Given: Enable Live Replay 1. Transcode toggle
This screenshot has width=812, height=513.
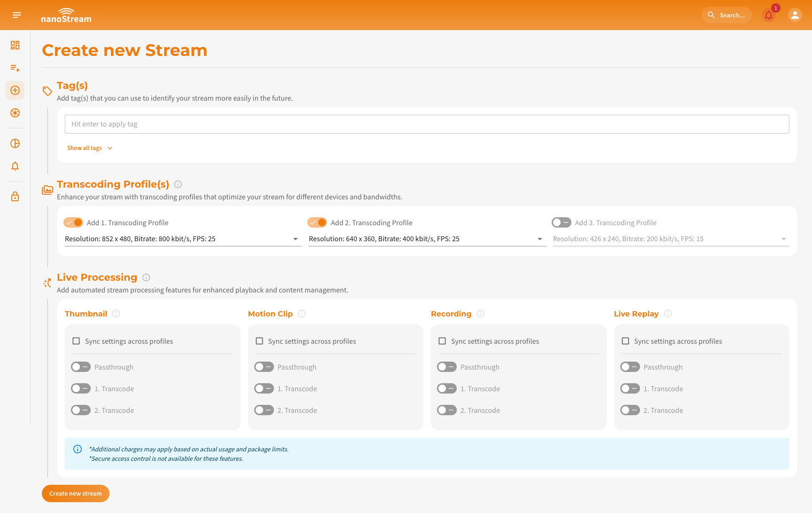Looking at the screenshot, I should 630,388.
